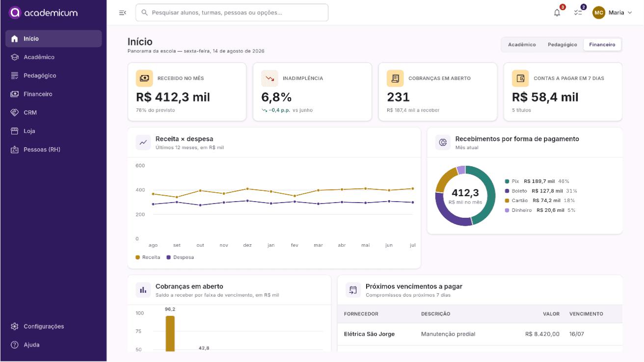Sort table by Descrição column header
This screenshot has height=362, width=644.
[435, 314]
